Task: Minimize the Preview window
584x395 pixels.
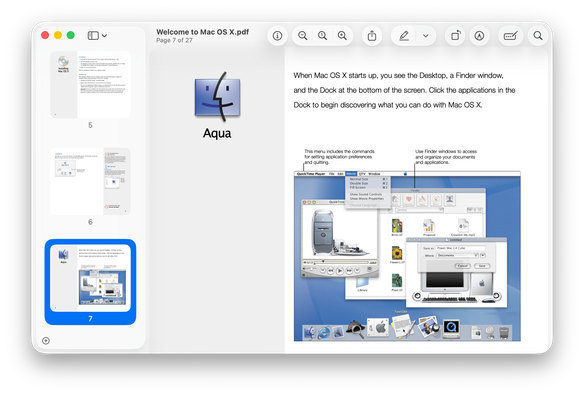Action: (58, 35)
